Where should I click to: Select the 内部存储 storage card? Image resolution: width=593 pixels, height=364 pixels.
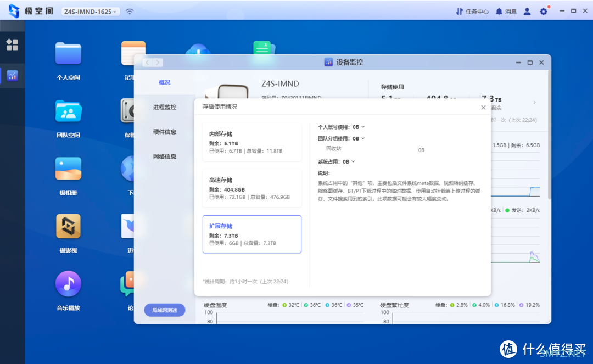pyautogui.click(x=252, y=142)
